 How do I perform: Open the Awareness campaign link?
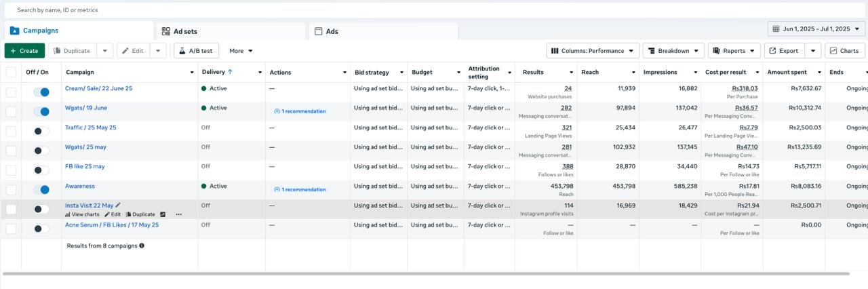80,186
